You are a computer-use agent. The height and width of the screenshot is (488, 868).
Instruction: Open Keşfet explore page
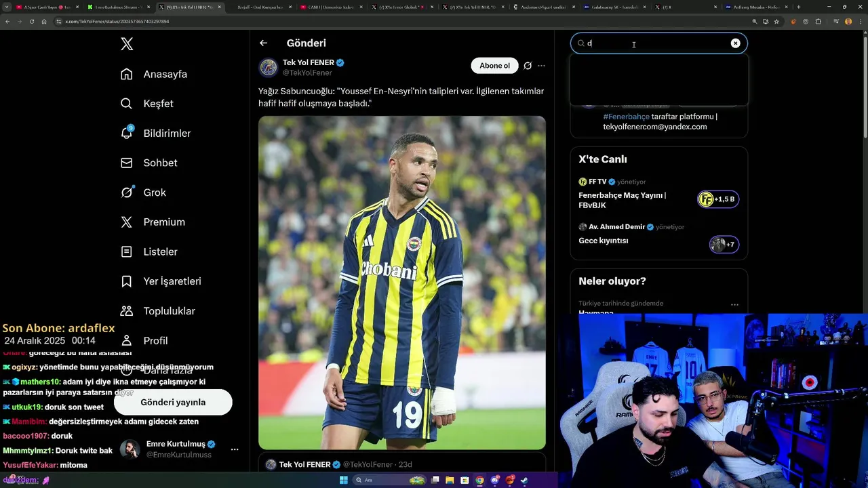tap(146, 104)
